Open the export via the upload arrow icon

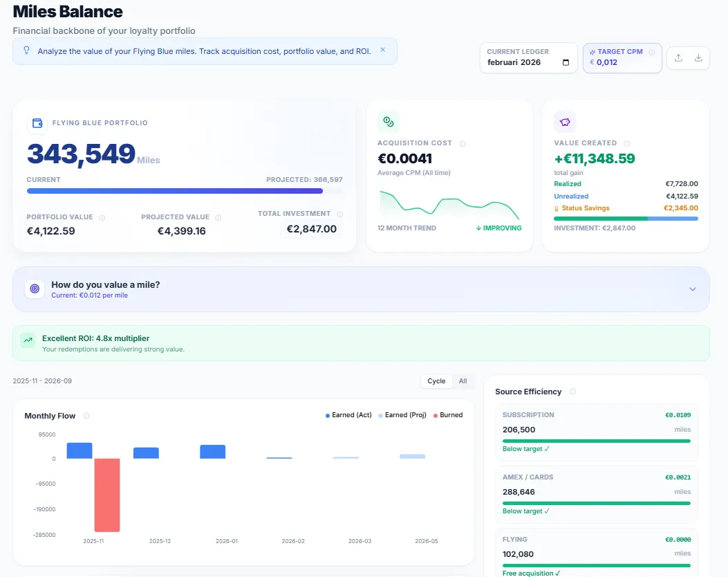(x=679, y=57)
